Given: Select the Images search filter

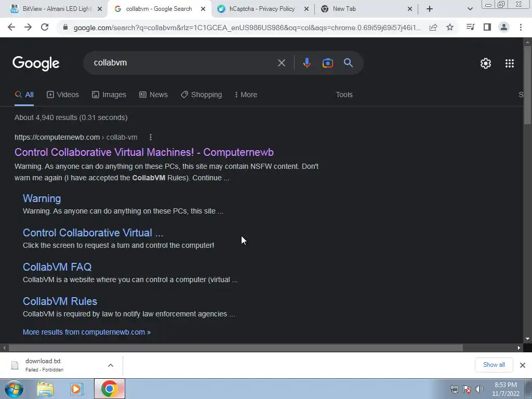Looking at the screenshot, I should pos(109,95).
